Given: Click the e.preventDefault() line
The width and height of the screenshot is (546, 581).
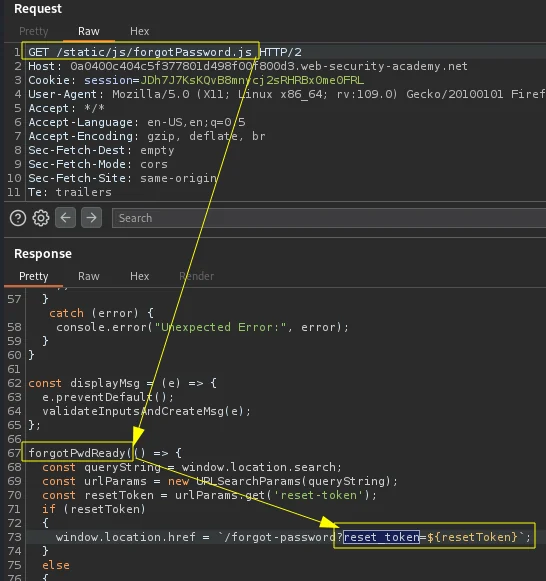Looking at the screenshot, I should (108, 397).
